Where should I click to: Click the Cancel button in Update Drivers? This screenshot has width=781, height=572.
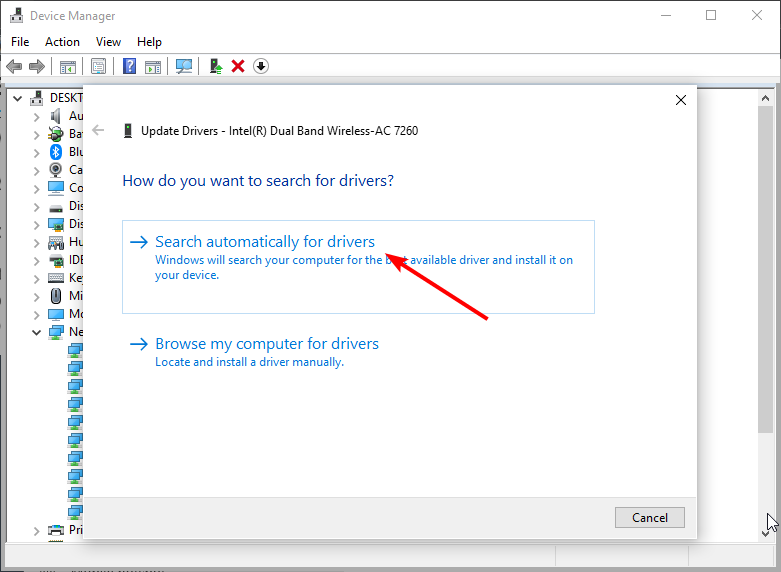650,518
